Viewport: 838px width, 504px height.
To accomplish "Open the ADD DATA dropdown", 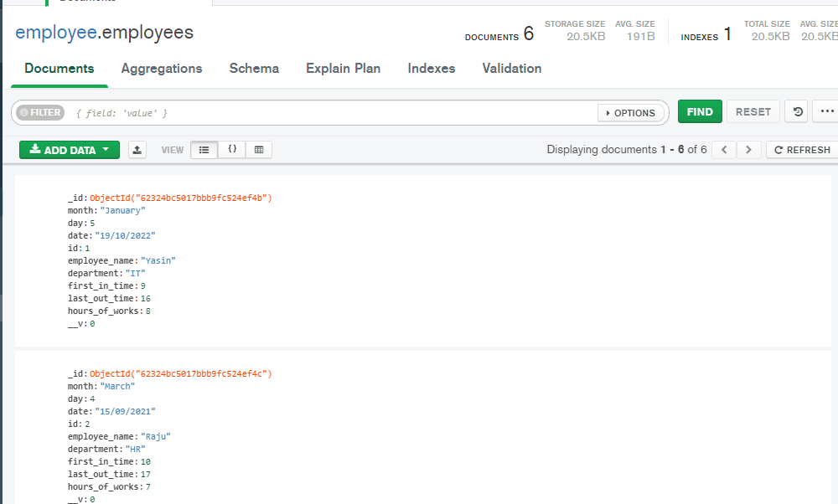I will pyautogui.click(x=69, y=149).
